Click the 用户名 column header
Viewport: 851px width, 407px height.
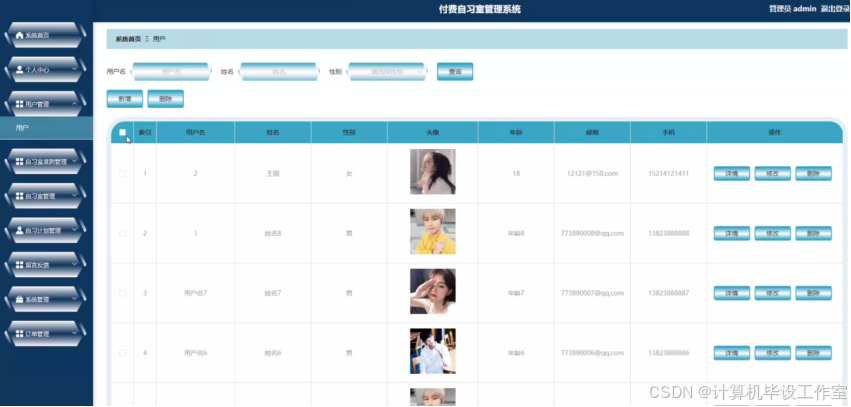(x=195, y=132)
